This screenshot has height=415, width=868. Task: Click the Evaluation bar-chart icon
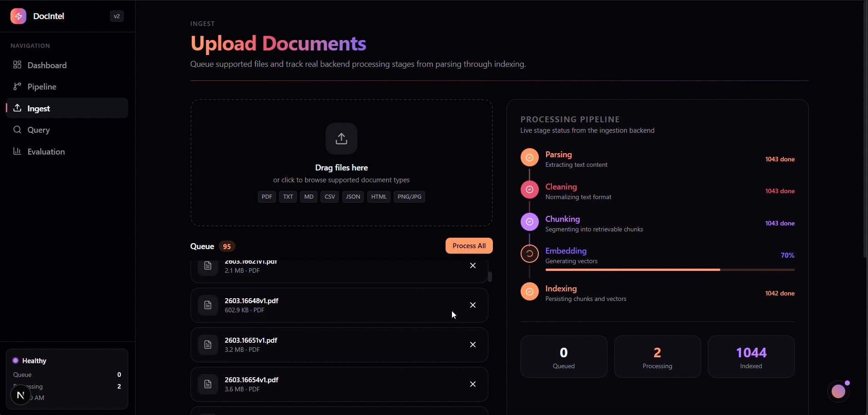[x=17, y=151]
